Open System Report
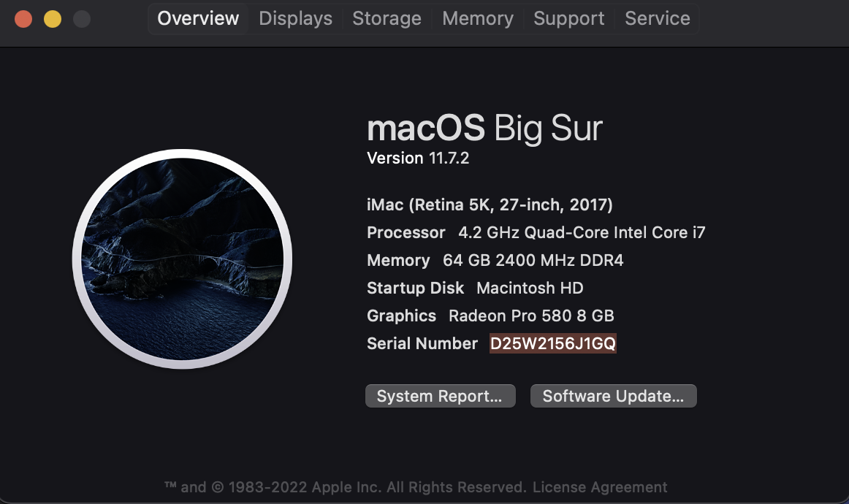 click(440, 396)
